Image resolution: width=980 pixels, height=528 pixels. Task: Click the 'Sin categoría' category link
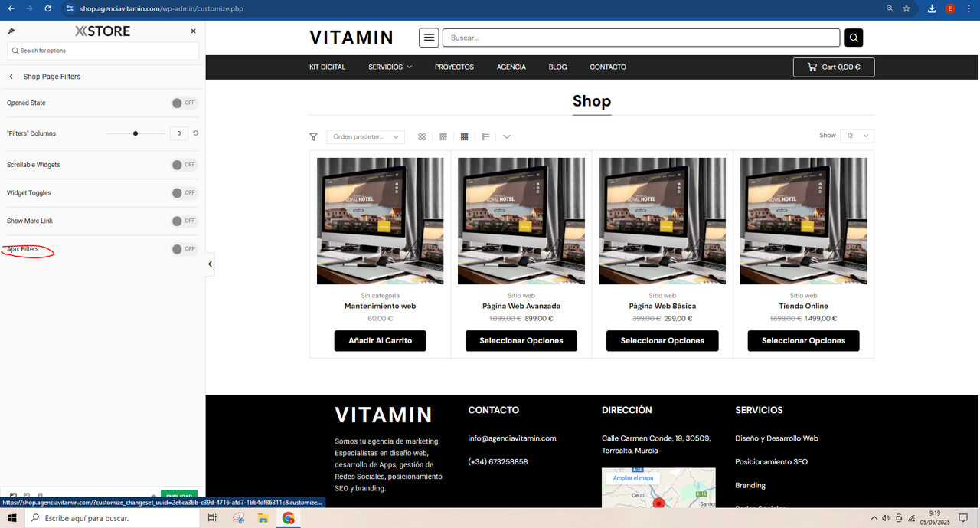(381, 295)
